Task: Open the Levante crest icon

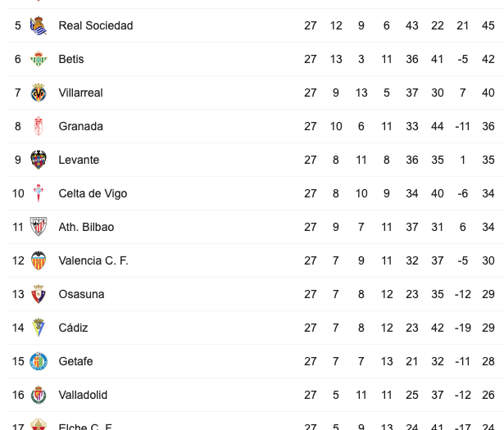Action: point(39,160)
